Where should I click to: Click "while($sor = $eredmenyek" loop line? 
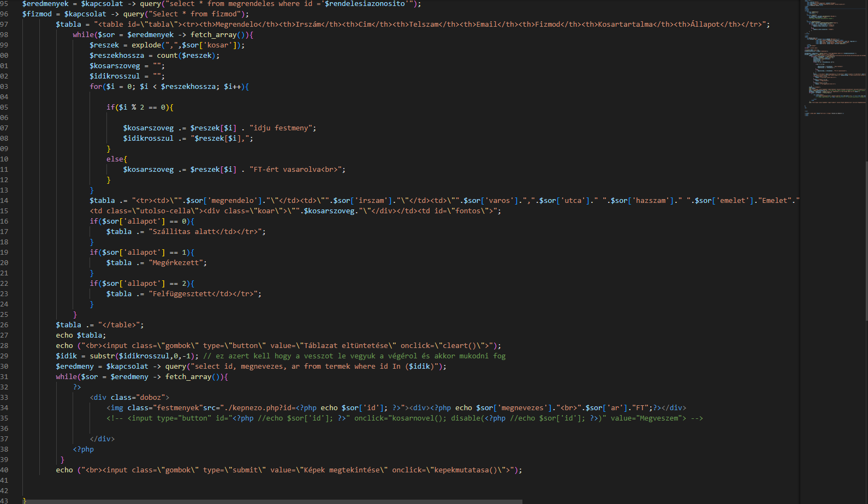163,35
